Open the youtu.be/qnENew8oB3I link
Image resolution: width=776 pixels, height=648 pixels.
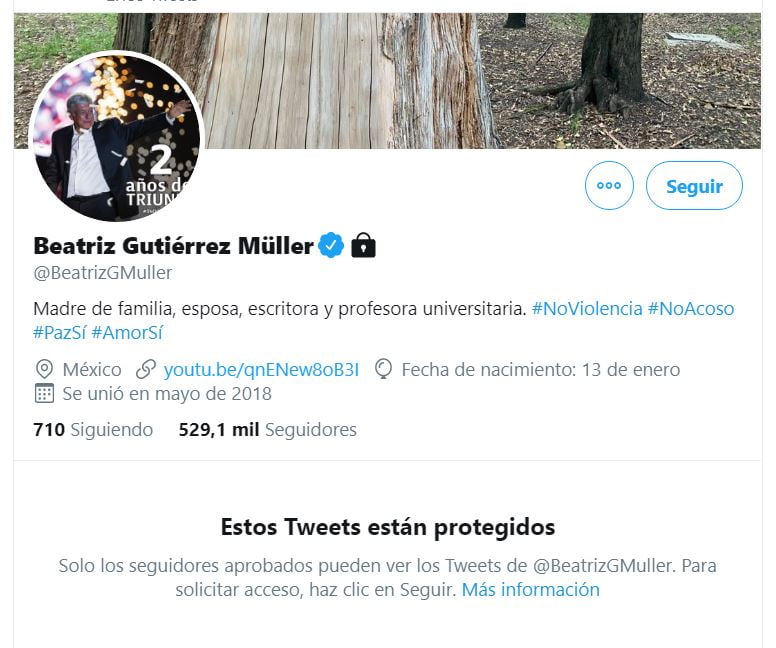click(x=261, y=369)
